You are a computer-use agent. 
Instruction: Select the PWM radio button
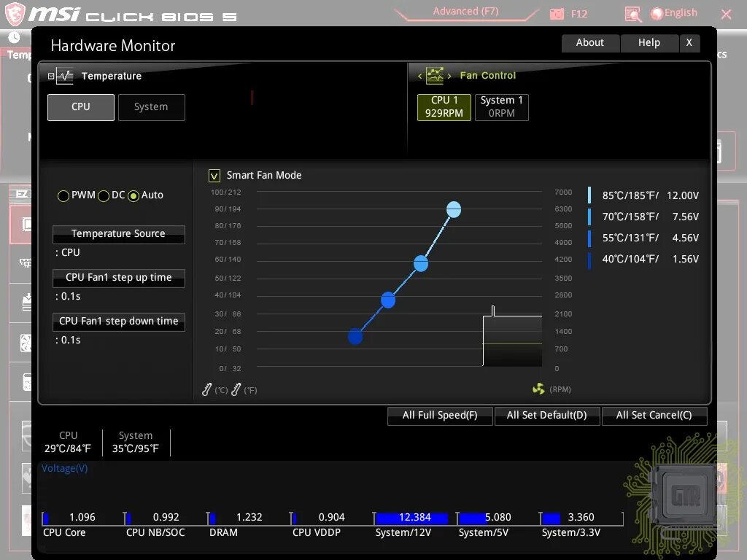tap(63, 195)
